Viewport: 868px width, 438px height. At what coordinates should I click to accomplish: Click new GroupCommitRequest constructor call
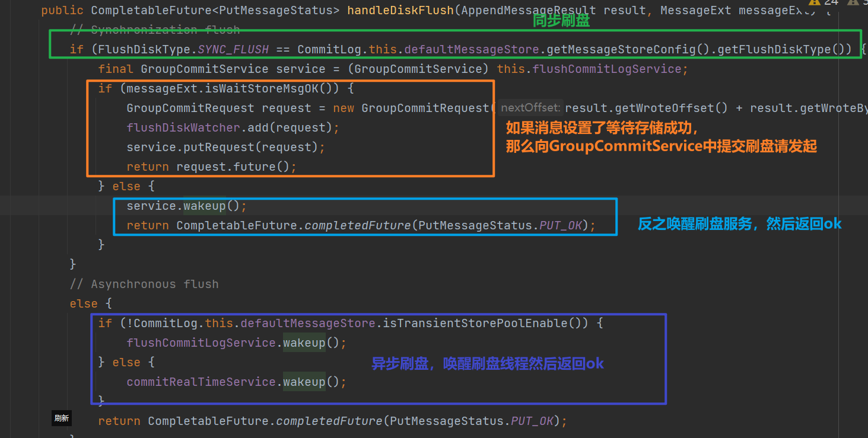411,108
